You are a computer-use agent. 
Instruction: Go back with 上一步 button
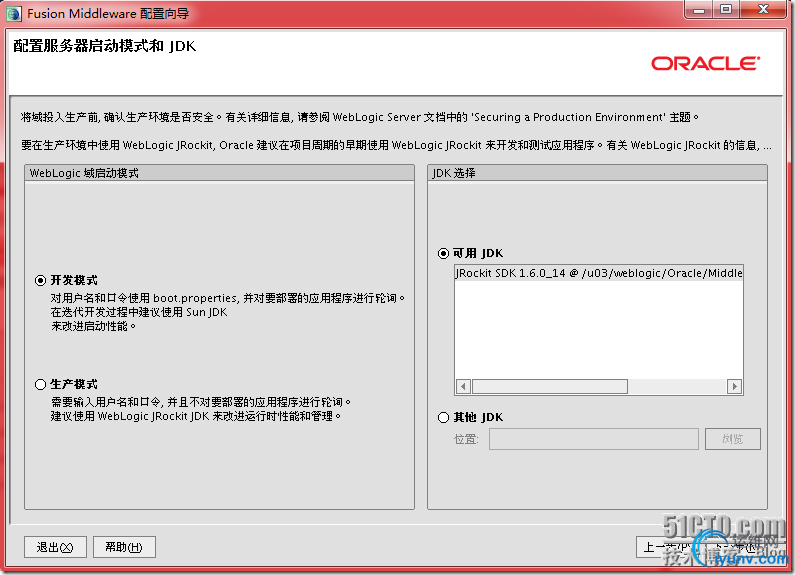[x=666, y=547]
